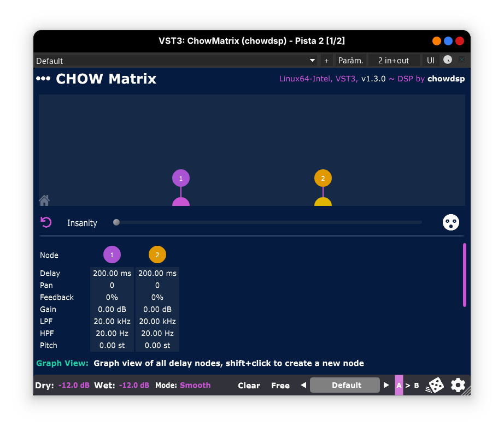Open the 2 in+out channel configuration
This screenshot has width=504, height=432.
point(394,60)
